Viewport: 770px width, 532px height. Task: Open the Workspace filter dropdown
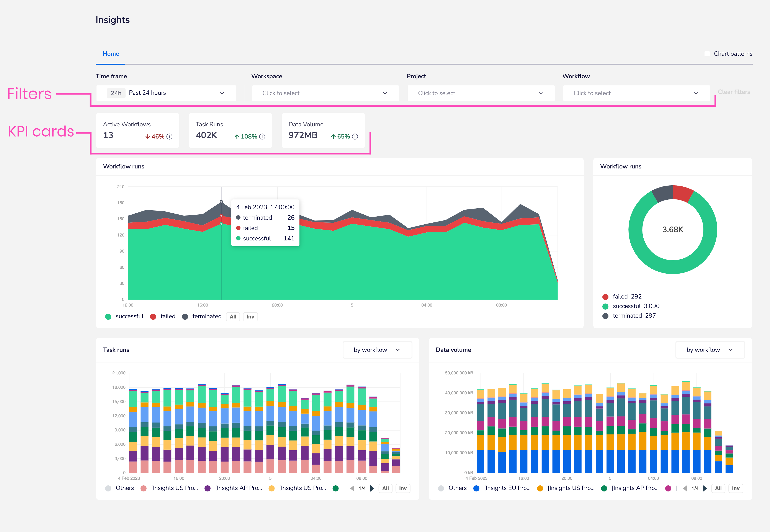coord(325,93)
